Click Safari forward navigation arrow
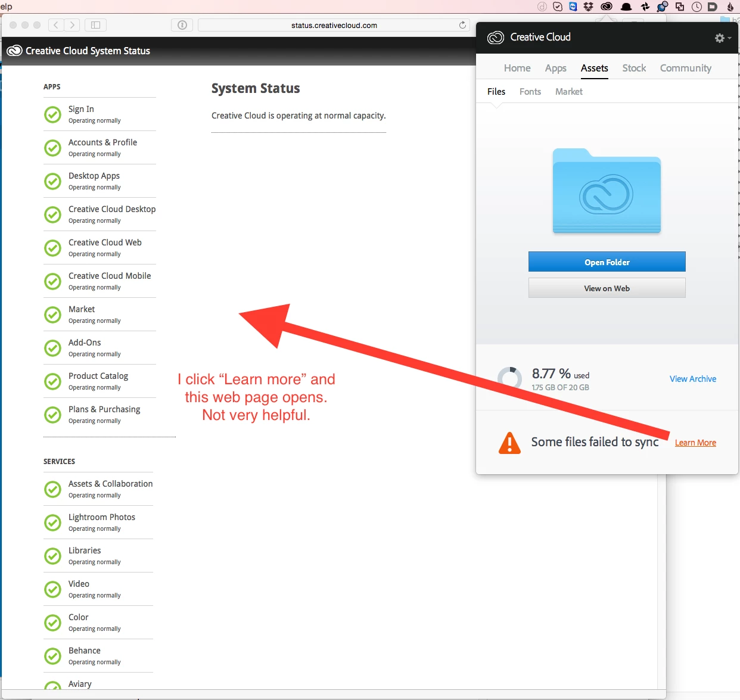The image size is (740, 700). point(72,25)
